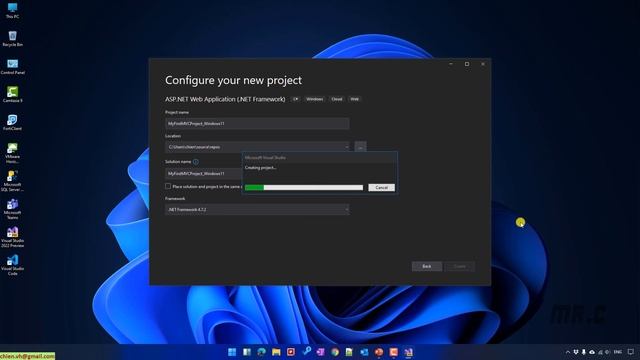Click the Cloud project type tag

coord(337,99)
